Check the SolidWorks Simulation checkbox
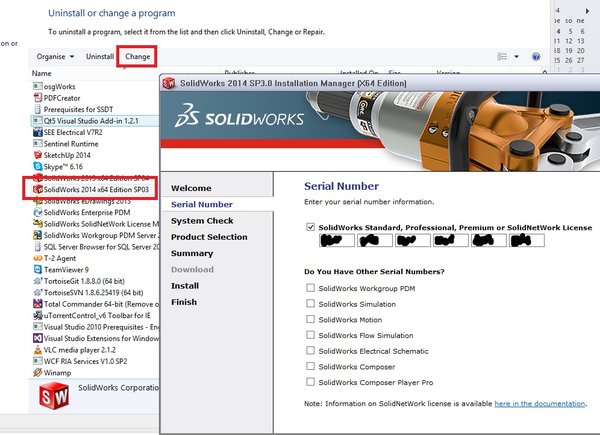This screenshot has width=600, height=435. (310, 303)
